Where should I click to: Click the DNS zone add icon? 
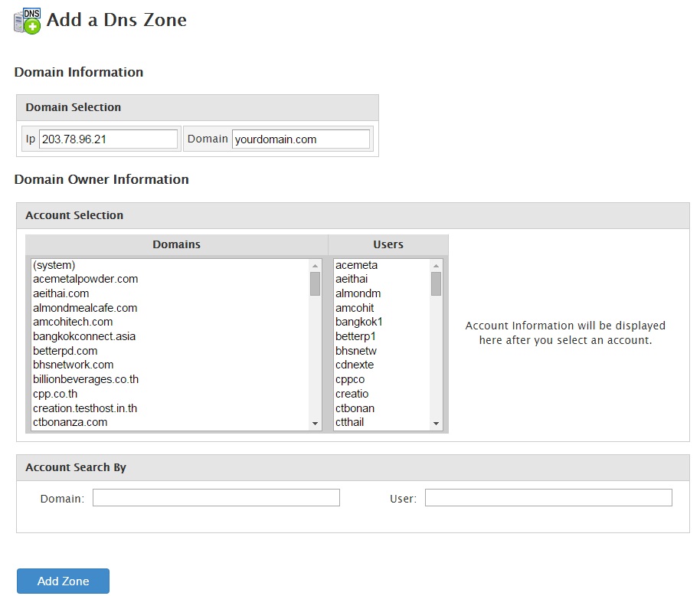point(27,21)
